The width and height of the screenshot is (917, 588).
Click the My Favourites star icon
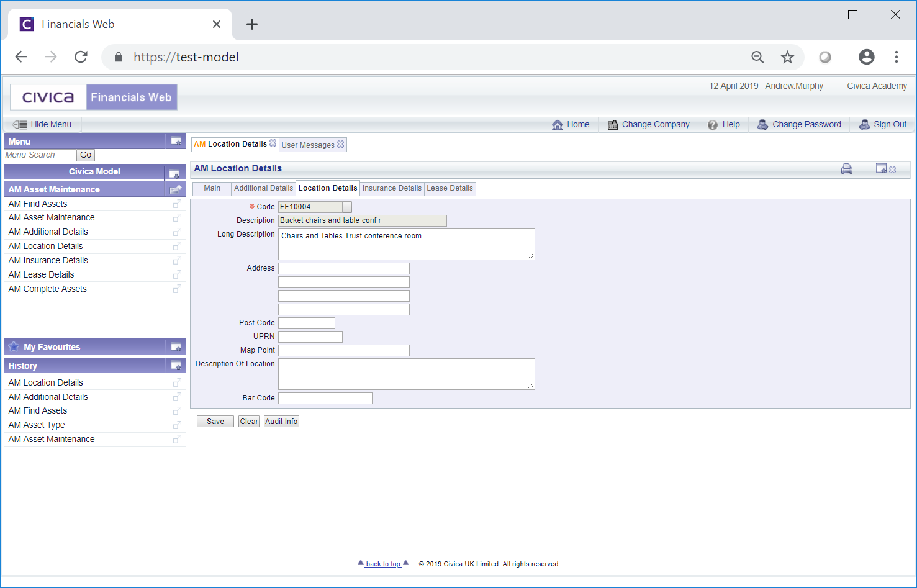point(14,346)
